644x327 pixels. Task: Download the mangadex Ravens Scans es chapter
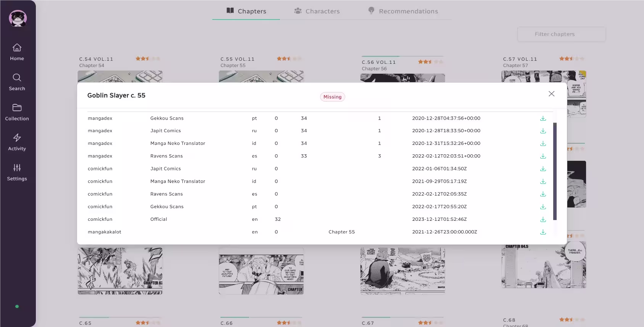click(543, 156)
